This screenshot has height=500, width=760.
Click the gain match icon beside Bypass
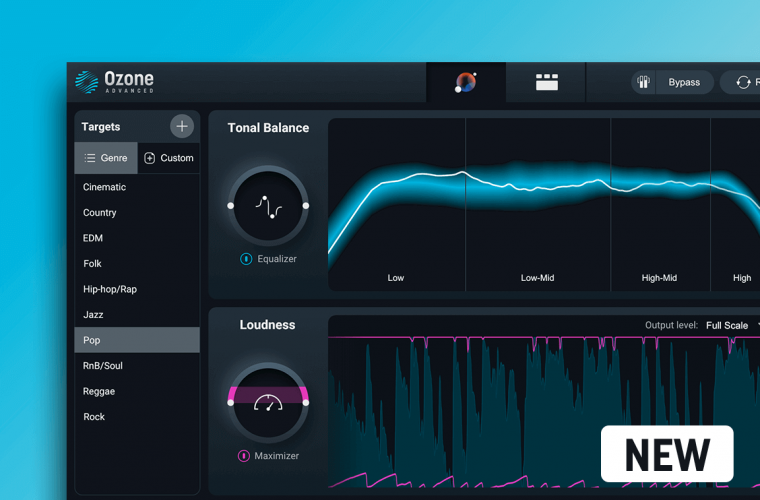643,82
